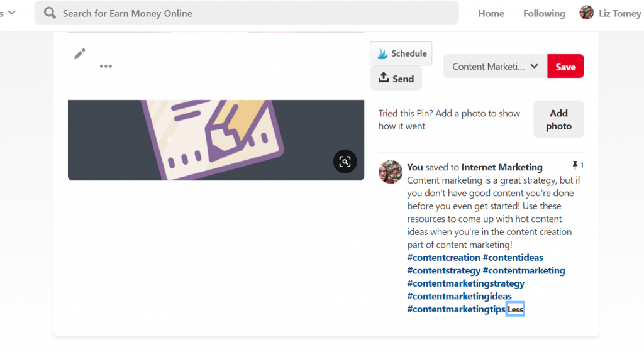This screenshot has height=352, width=644.
Task: Click the red Save button
Action: [x=565, y=67]
